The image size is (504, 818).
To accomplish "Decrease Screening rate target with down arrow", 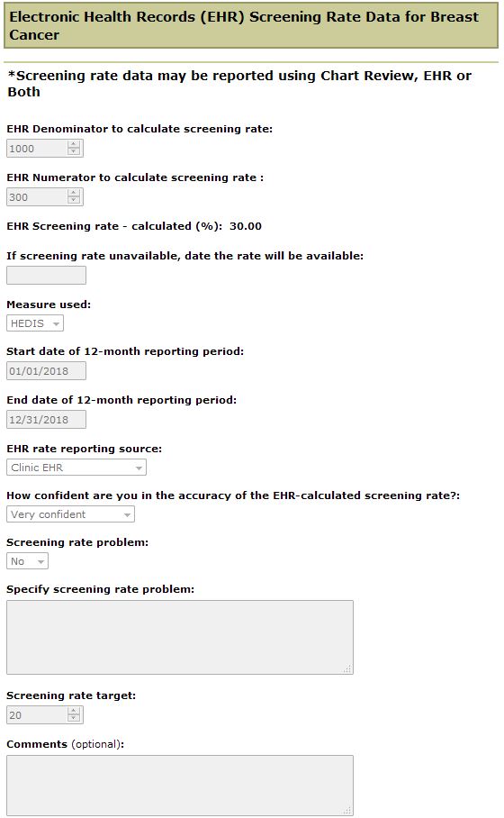I will pyautogui.click(x=74, y=718).
